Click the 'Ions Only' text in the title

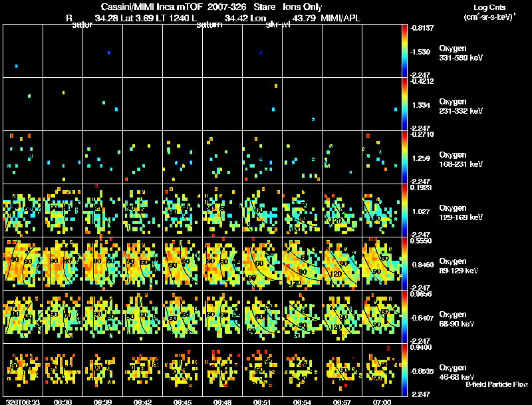click(x=303, y=7)
